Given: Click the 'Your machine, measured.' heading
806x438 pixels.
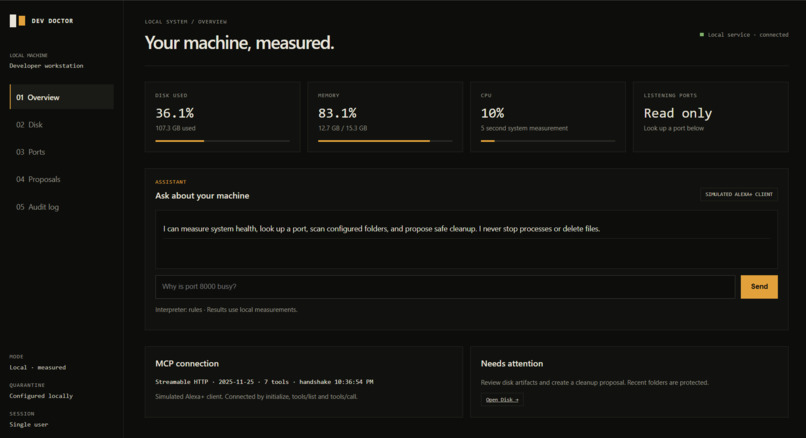Looking at the screenshot, I should [240, 43].
